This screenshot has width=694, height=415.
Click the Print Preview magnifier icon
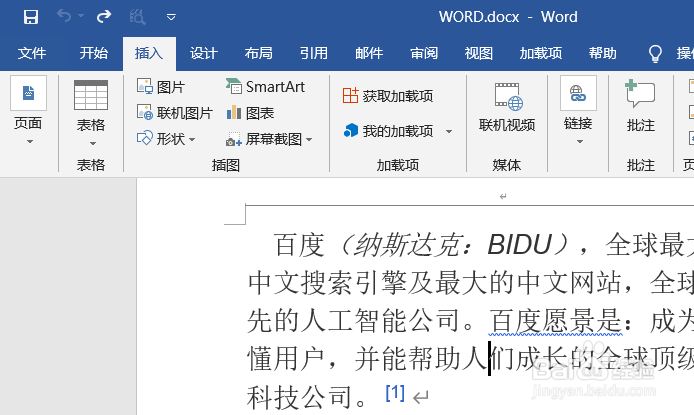click(x=137, y=17)
